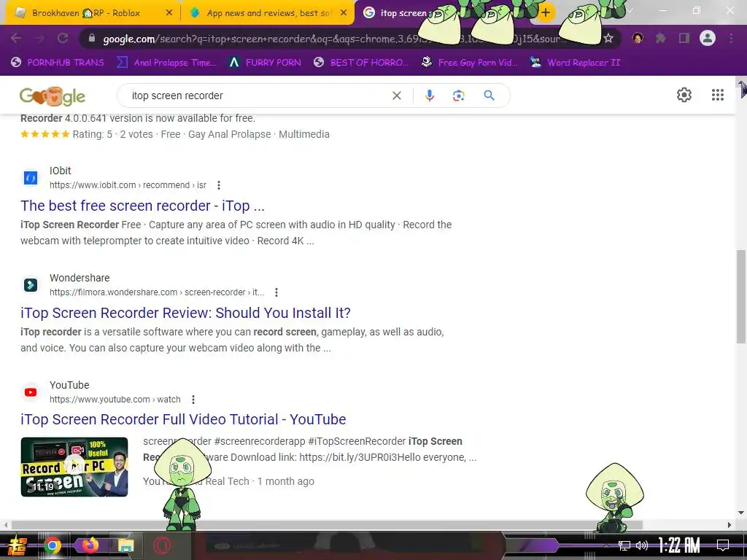View site information via the lock icon
Viewport: 747px width, 560px height.
(x=92, y=39)
